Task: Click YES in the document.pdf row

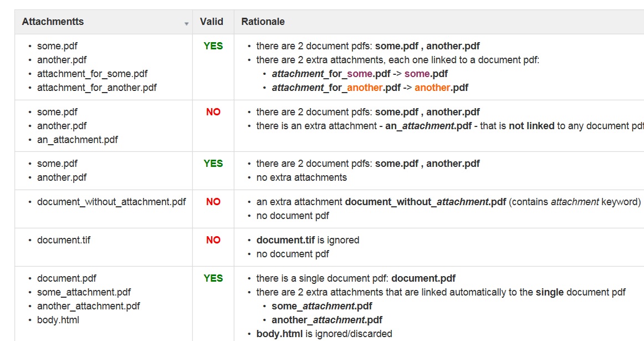Action: [213, 278]
